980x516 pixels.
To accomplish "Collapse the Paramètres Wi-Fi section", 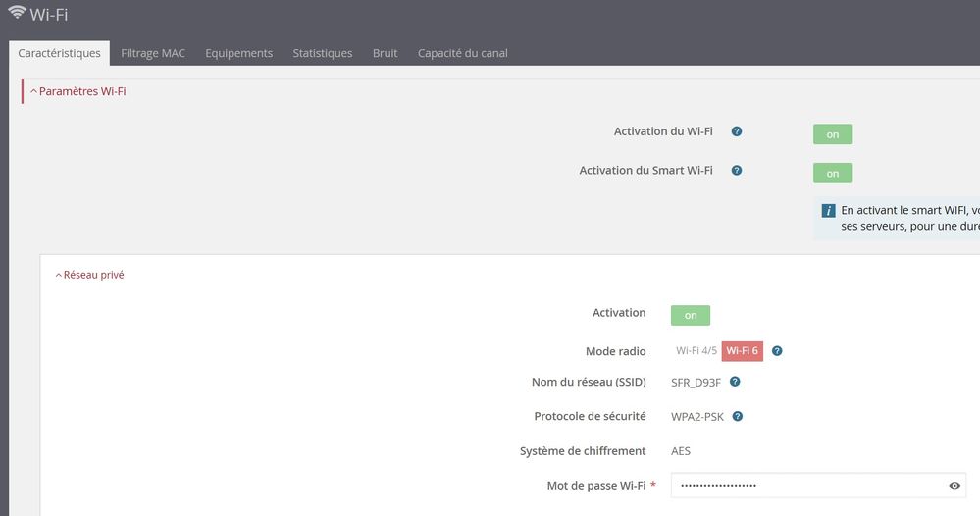I will pyautogui.click(x=78, y=91).
